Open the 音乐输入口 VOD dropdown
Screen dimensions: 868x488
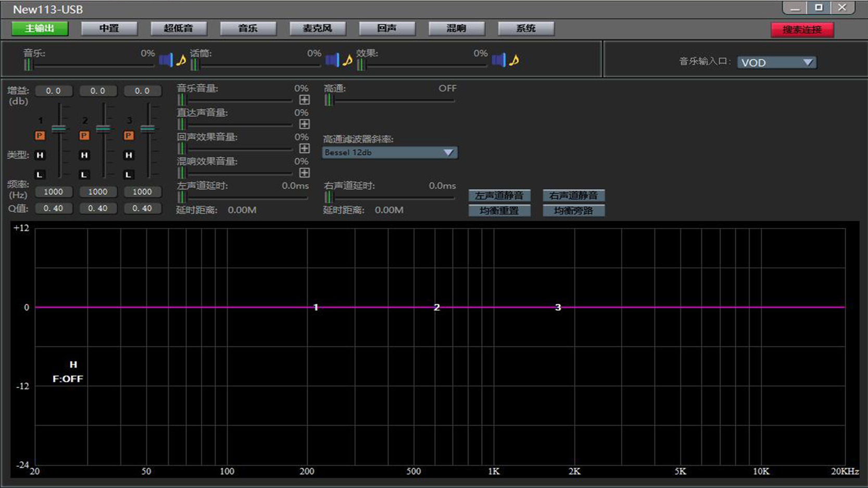pos(776,62)
